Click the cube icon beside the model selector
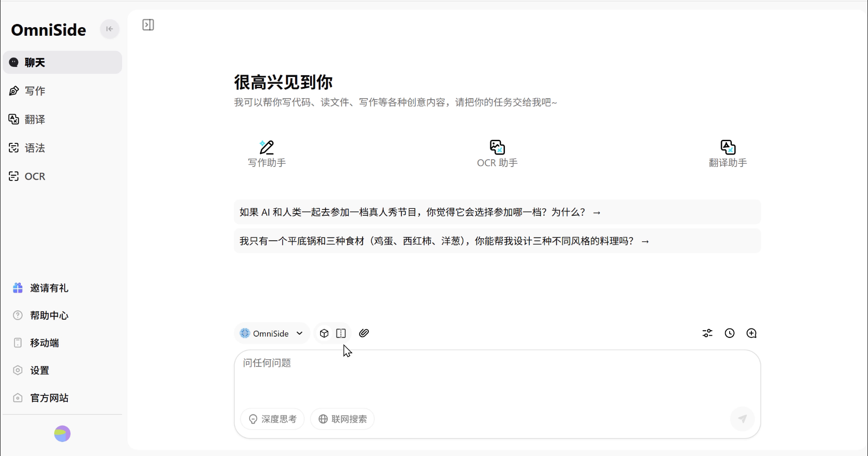 point(324,333)
